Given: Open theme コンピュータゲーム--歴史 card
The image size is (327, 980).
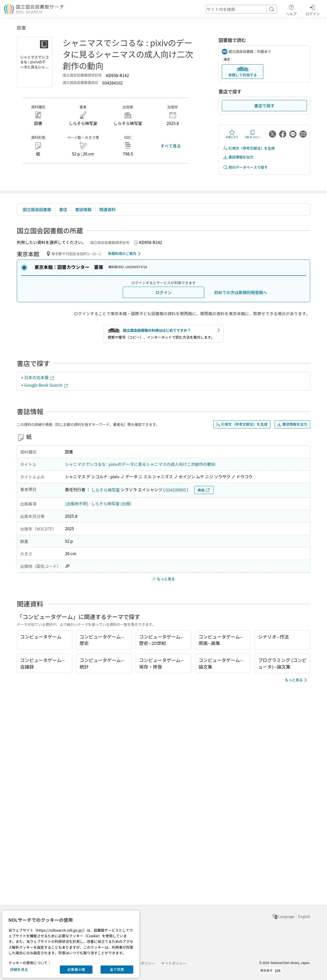Looking at the screenshot, I should coord(104,640).
